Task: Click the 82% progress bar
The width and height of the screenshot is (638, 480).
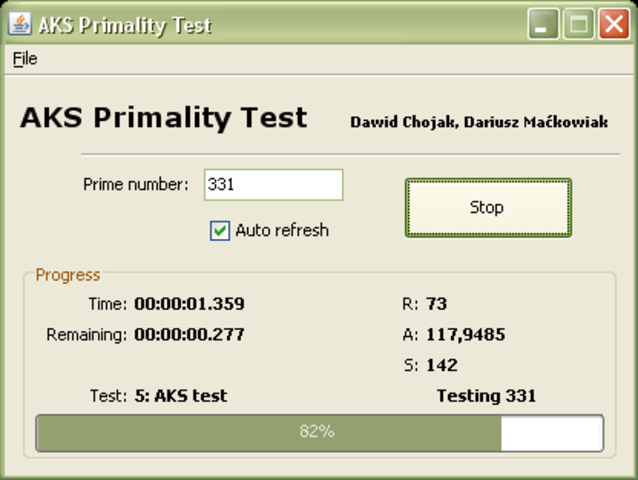Action: pos(319,433)
